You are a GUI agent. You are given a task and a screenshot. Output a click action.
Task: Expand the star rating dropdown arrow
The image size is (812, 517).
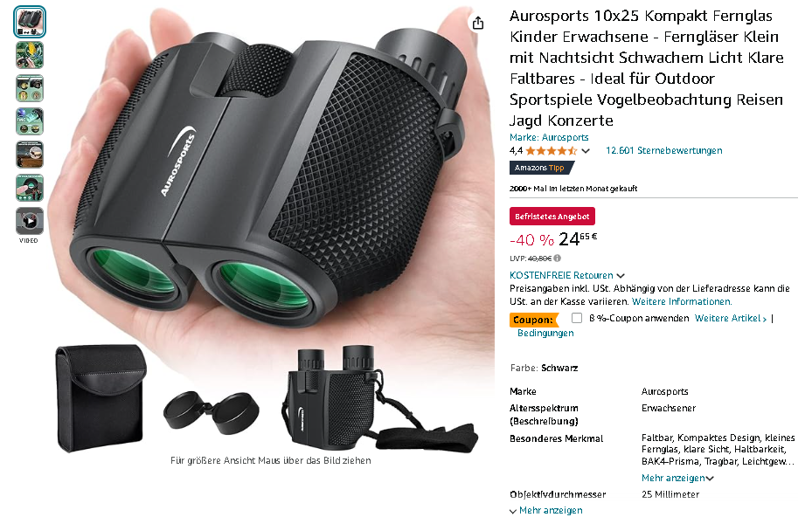[x=586, y=150]
